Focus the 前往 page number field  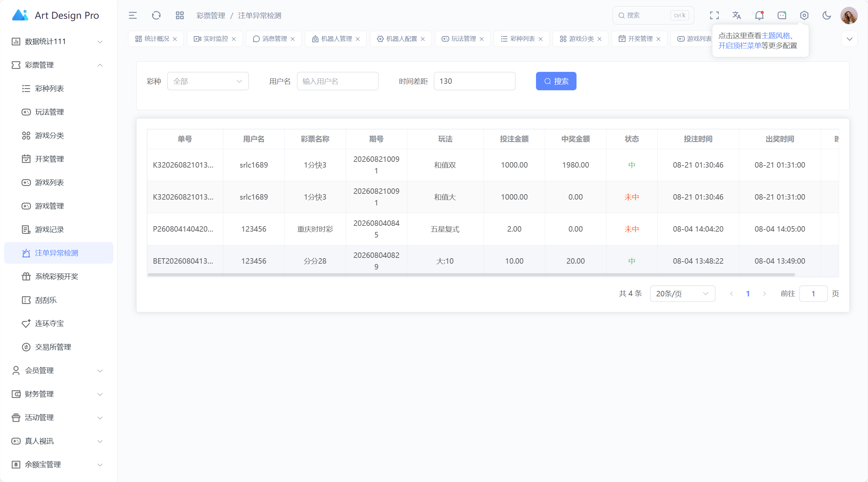point(813,294)
